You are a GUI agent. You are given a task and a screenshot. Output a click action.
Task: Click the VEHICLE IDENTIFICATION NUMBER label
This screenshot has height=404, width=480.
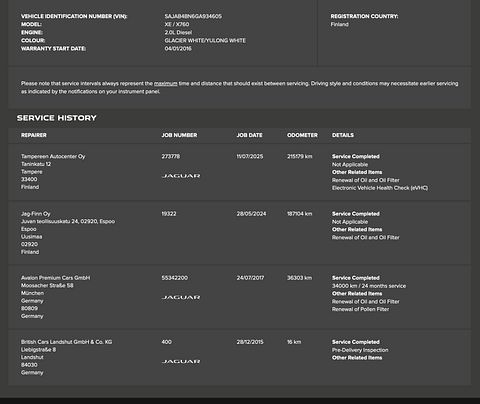click(x=74, y=16)
